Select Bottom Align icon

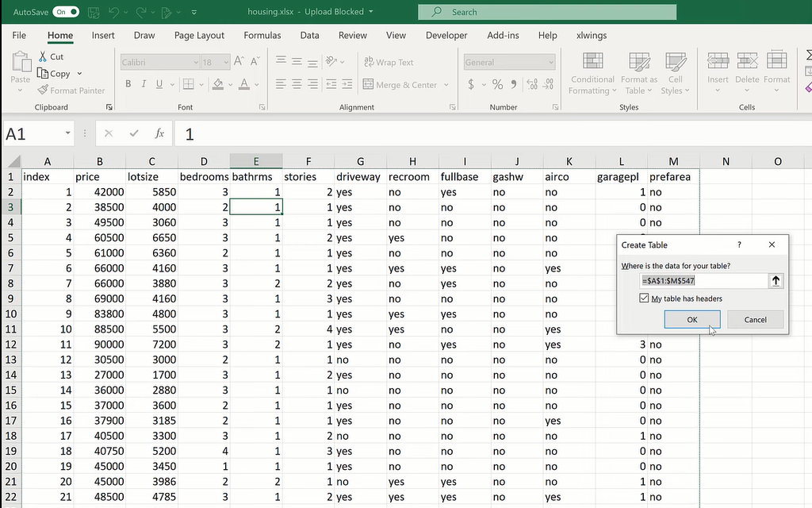click(312, 62)
